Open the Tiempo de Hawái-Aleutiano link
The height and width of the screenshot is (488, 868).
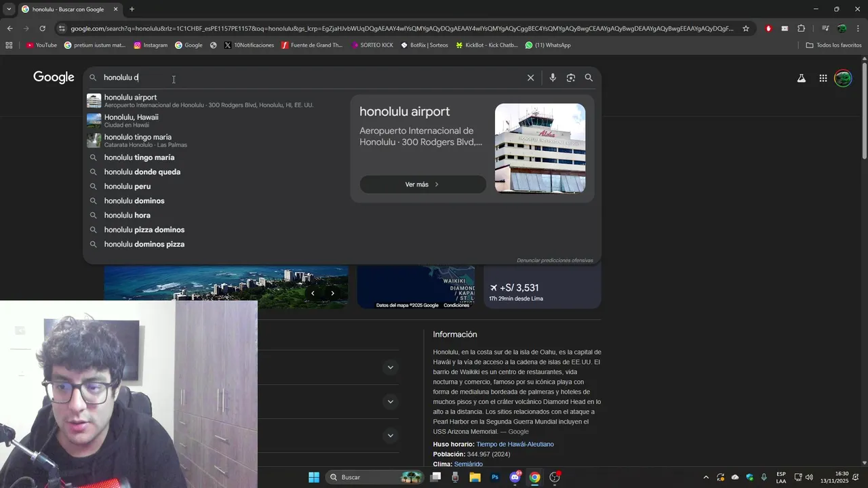(x=515, y=445)
